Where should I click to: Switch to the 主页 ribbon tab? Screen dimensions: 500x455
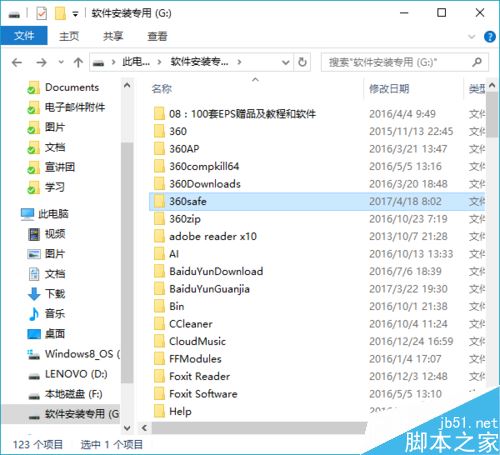point(69,36)
